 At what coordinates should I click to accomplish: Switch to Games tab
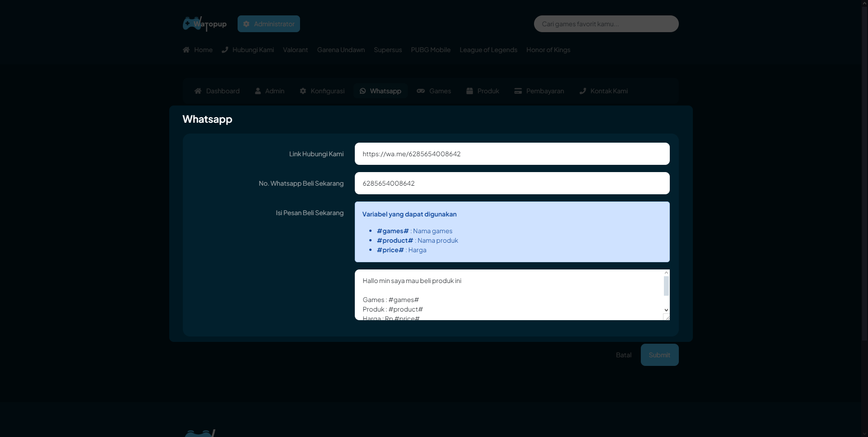pos(434,91)
